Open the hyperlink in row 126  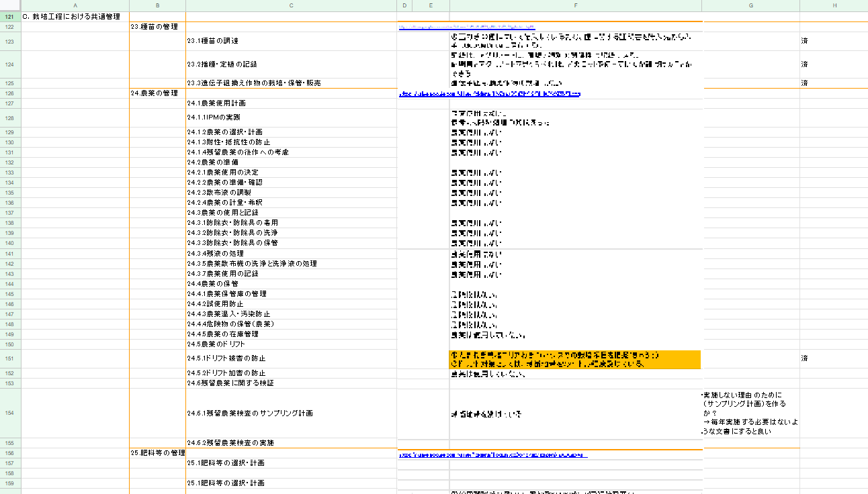[489, 95]
